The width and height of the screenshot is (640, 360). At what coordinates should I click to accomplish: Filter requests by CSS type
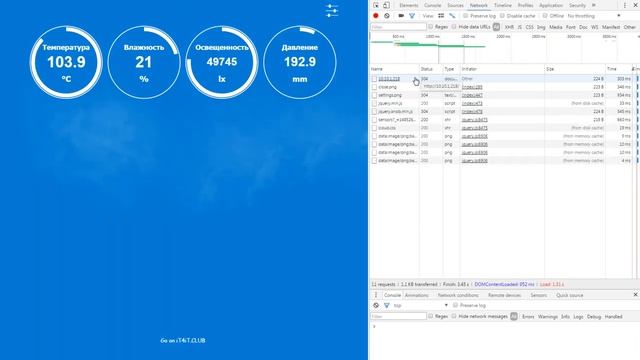point(529,27)
